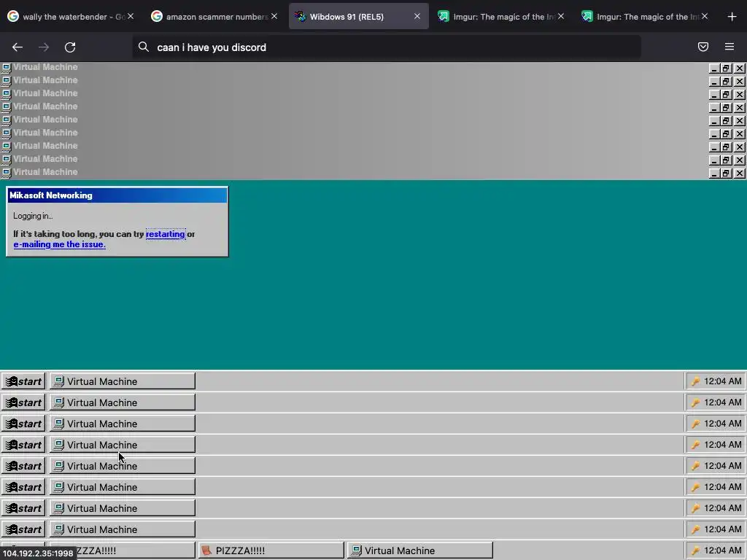Select the fully visible 'PIZZZA!!!!!' taskbar button
The image size is (747, 560).
tap(271, 551)
